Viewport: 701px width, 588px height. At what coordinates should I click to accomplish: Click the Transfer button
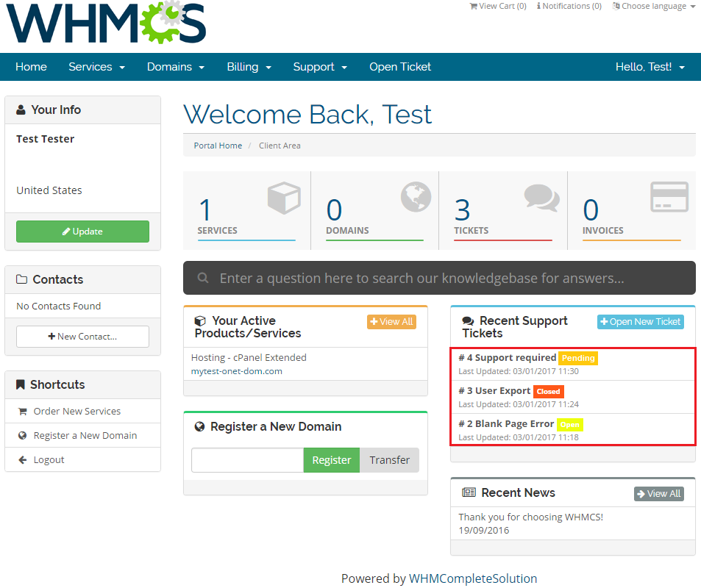click(389, 460)
